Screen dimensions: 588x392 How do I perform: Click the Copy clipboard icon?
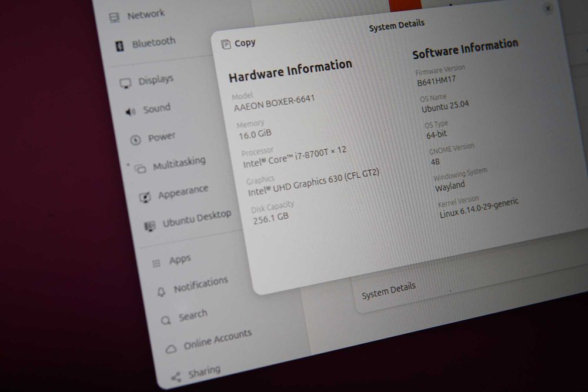tap(226, 45)
